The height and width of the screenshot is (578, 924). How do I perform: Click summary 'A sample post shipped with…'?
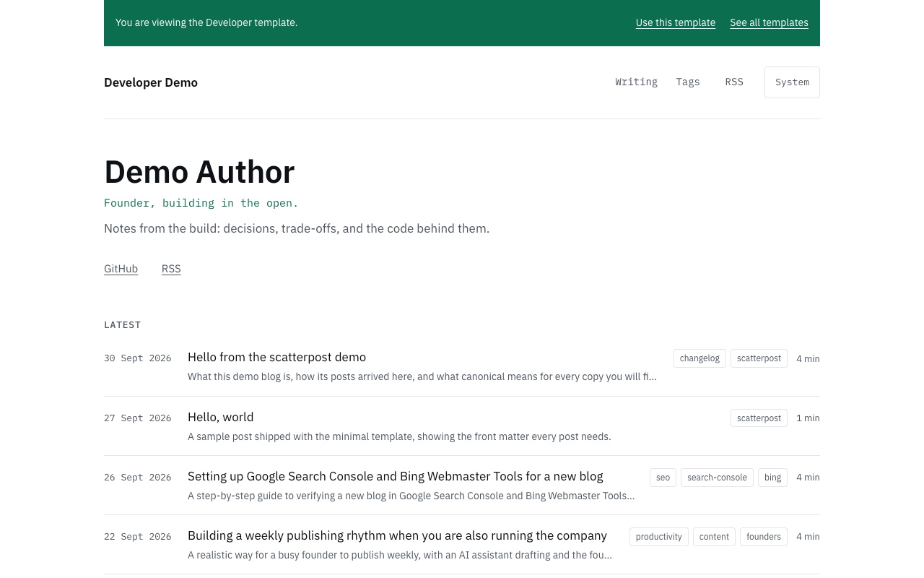[x=399, y=436]
